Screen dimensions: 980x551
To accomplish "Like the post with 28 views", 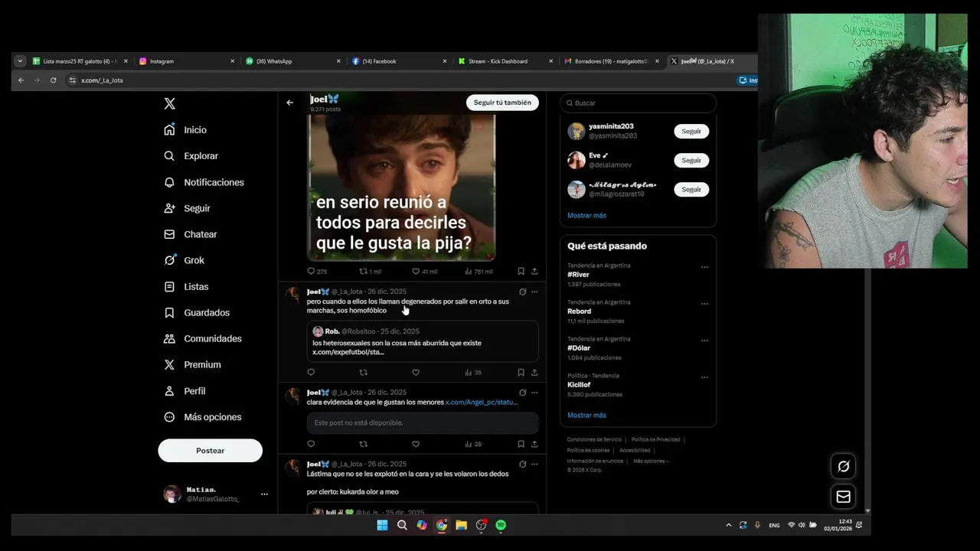I will pos(416,444).
